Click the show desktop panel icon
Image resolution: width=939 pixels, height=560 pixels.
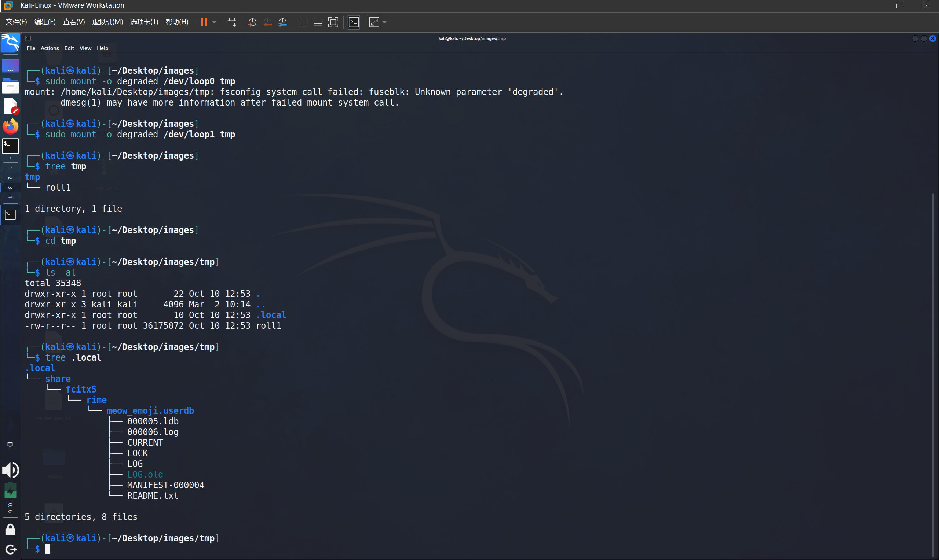tap(10, 66)
